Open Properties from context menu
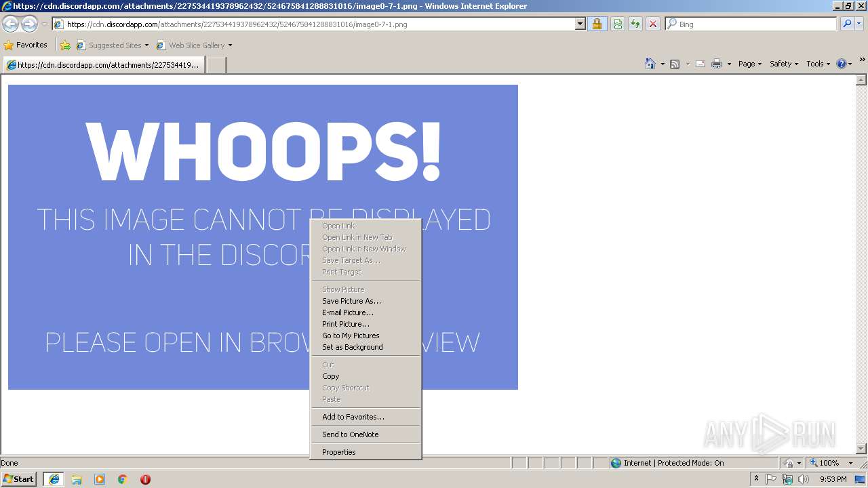 pos(366,452)
